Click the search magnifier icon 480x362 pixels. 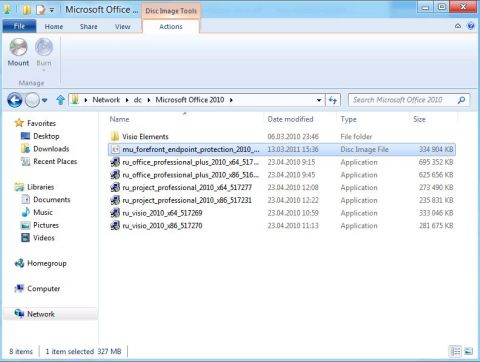(x=461, y=100)
